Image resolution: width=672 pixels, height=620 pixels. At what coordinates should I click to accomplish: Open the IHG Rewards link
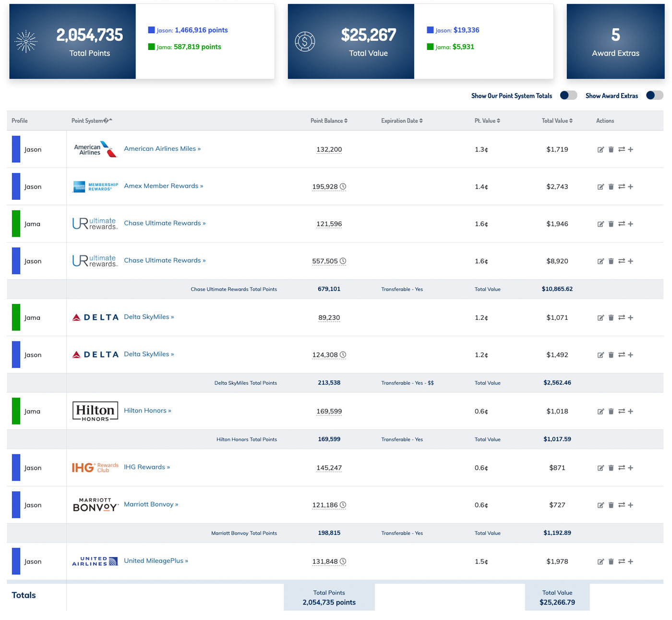147,467
